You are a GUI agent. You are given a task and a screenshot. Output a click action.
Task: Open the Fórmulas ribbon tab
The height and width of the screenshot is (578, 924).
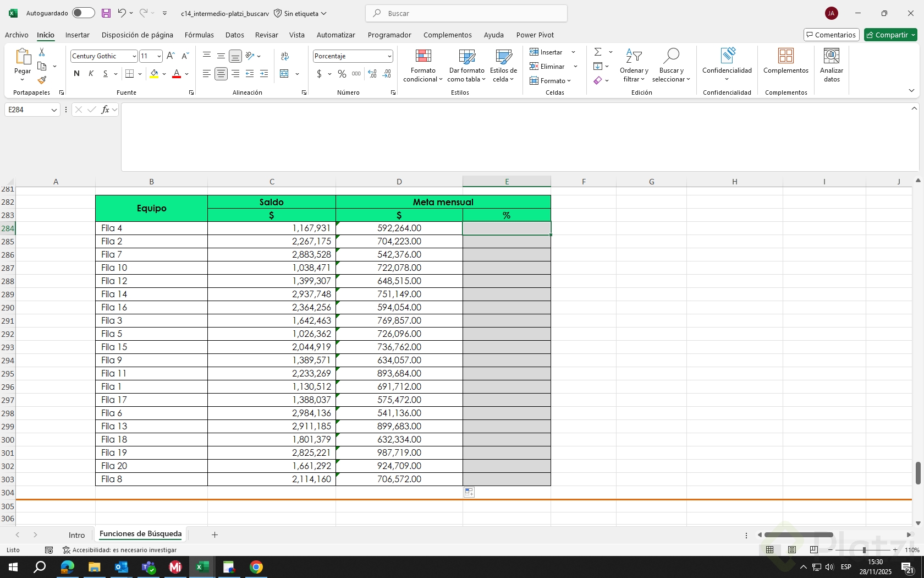[x=199, y=35]
